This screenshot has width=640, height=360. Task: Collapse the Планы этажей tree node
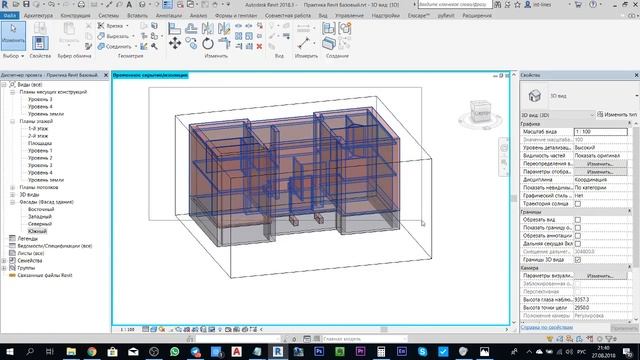pos(12,121)
